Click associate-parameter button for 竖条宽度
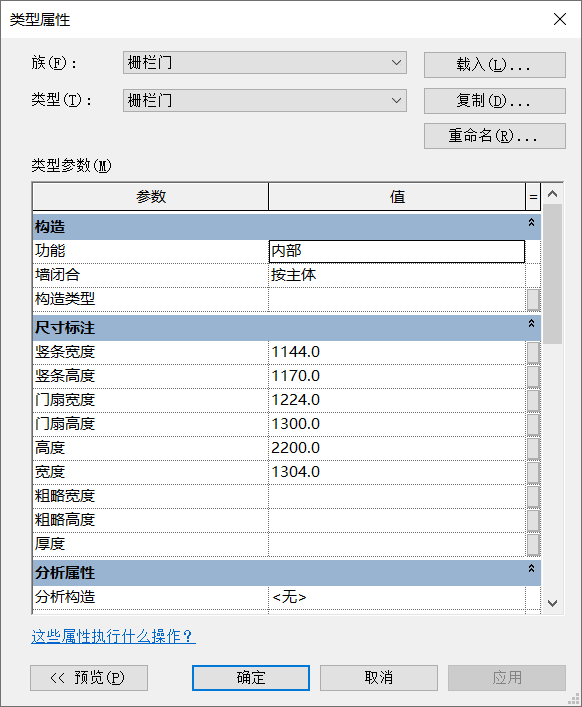Screen dimensions: 582x707 [533, 352]
